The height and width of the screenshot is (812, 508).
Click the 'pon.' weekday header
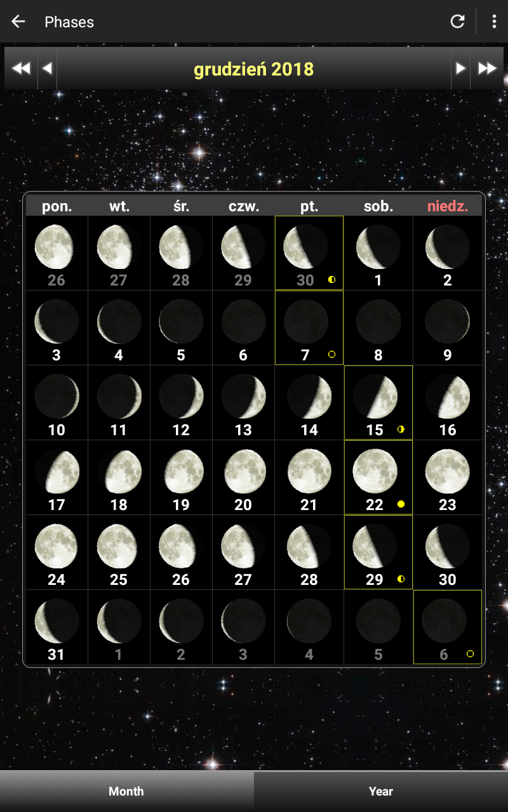(x=57, y=206)
